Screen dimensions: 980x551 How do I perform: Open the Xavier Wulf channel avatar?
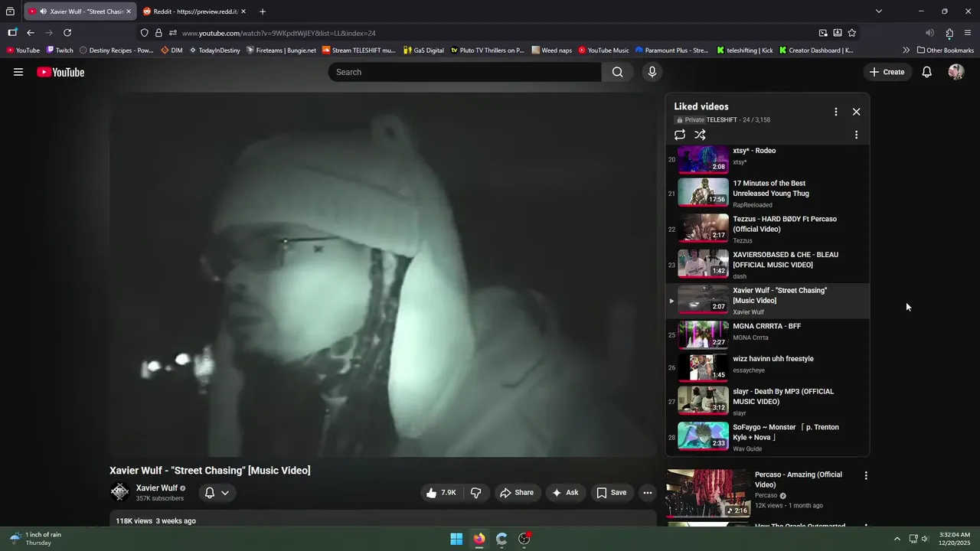[119, 493]
